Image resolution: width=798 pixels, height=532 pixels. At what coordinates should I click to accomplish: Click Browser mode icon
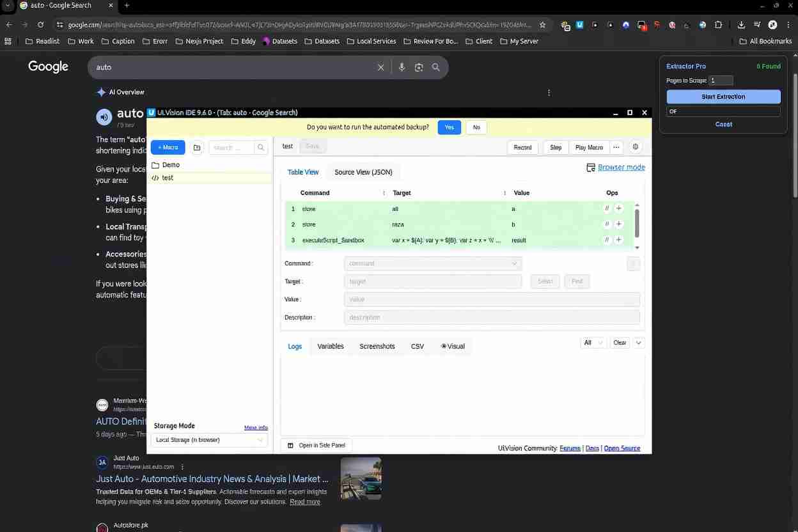[x=591, y=168]
